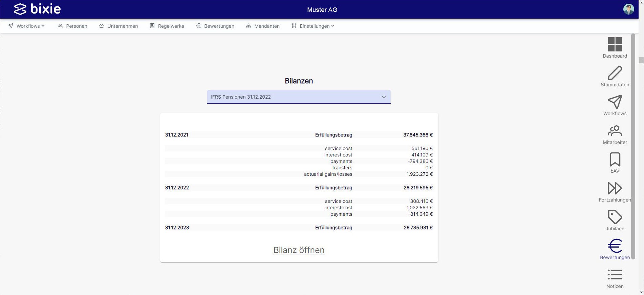Click the Stammdaten pencil icon
The image size is (644, 295).
click(x=615, y=73)
